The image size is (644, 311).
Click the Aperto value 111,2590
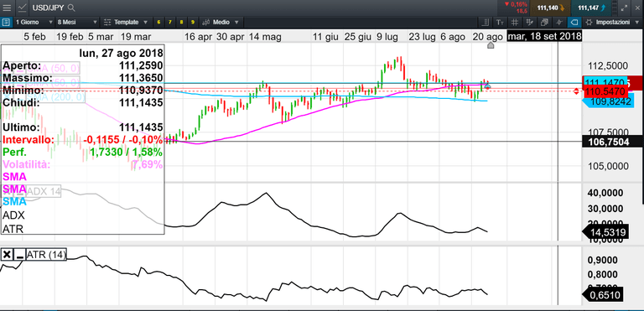[141, 65]
